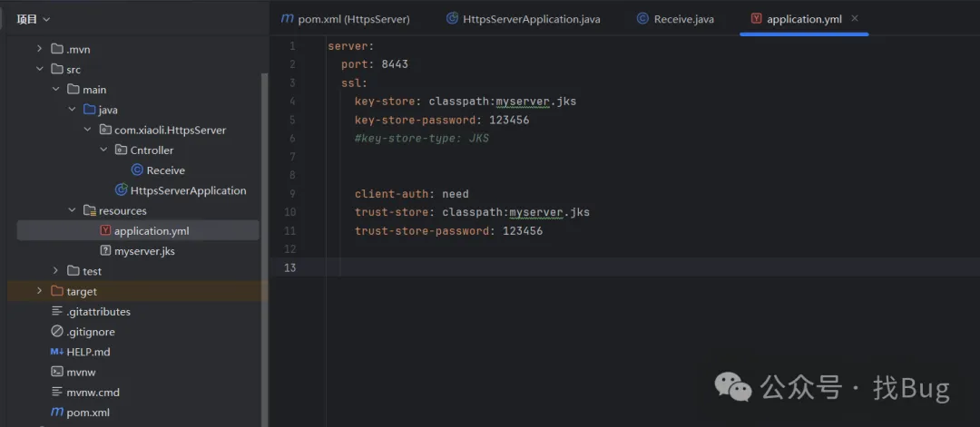Click the class icon on Receive.java tab
The height and width of the screenshot is (427, 980).
click(642, 19)
